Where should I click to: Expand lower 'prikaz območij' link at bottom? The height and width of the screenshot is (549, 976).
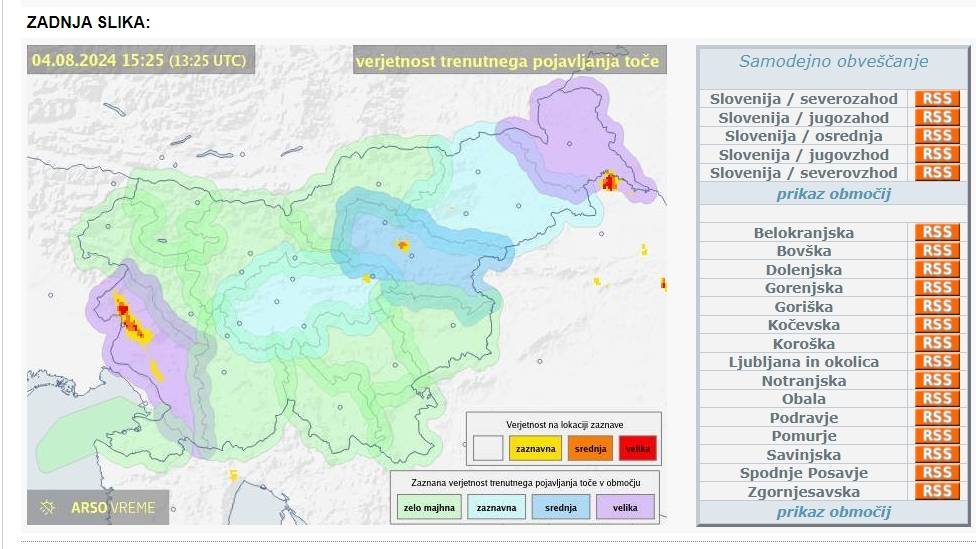pyautogui.click(x=833, y=512)
